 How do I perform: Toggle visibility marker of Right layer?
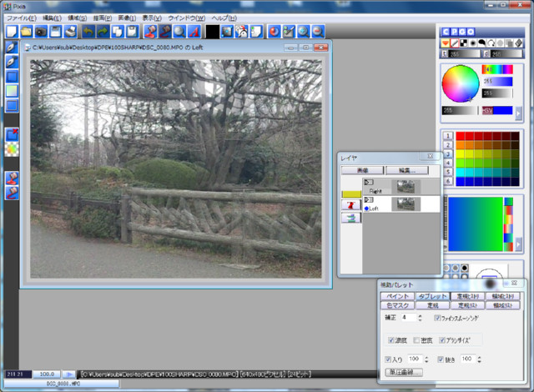(x=369, y=183)
